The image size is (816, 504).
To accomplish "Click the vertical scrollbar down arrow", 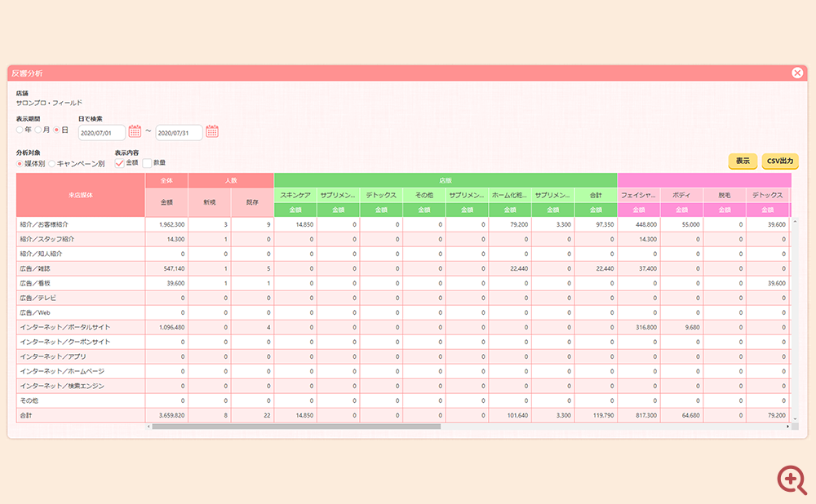I will 795,418.
